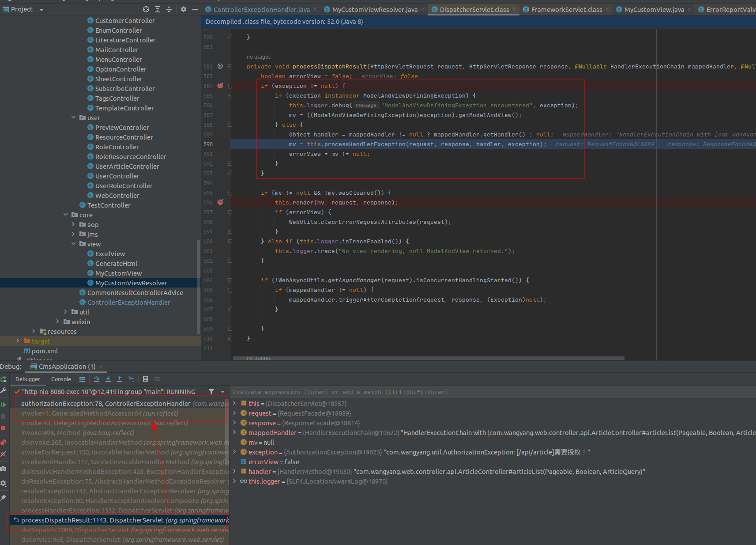Expand the 'this' variable node

click(x=235, y=403)
